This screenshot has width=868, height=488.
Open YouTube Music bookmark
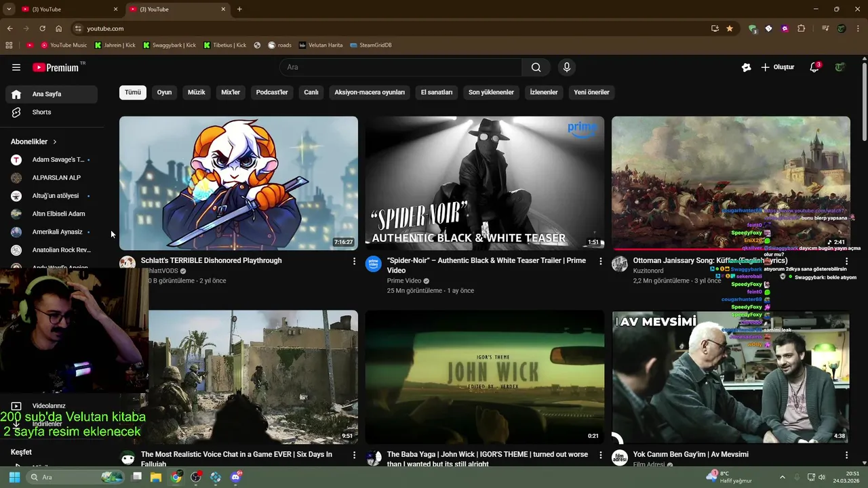point(64,45)
